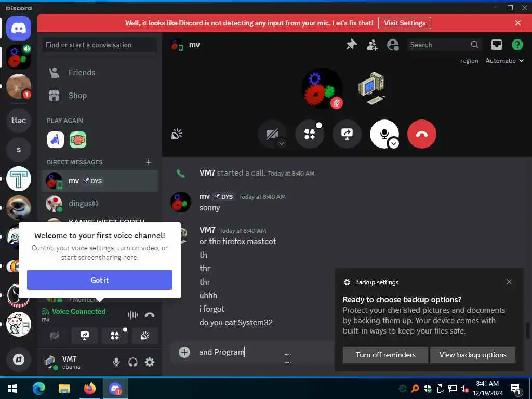The image size is (532, 399).
Task: Launch green Play Again activity icon
Action: click(78, 139)
